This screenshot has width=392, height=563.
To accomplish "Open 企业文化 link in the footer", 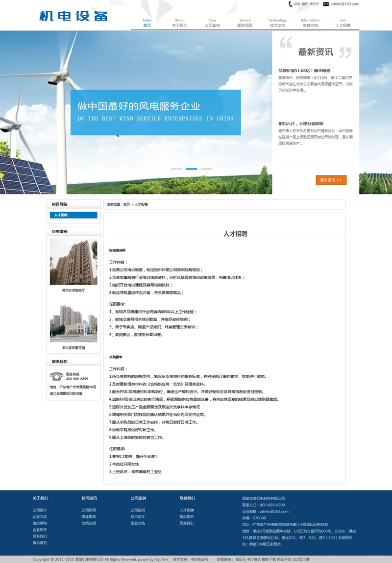I will [40, 516].
